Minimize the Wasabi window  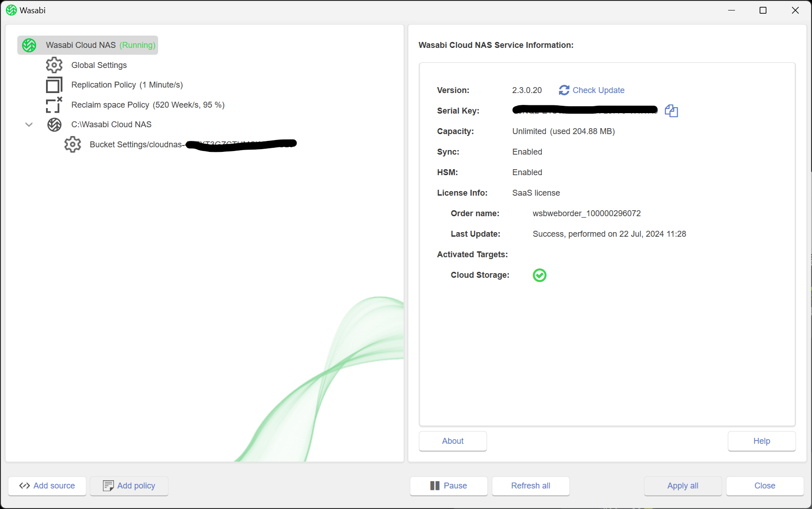(732, 10)
